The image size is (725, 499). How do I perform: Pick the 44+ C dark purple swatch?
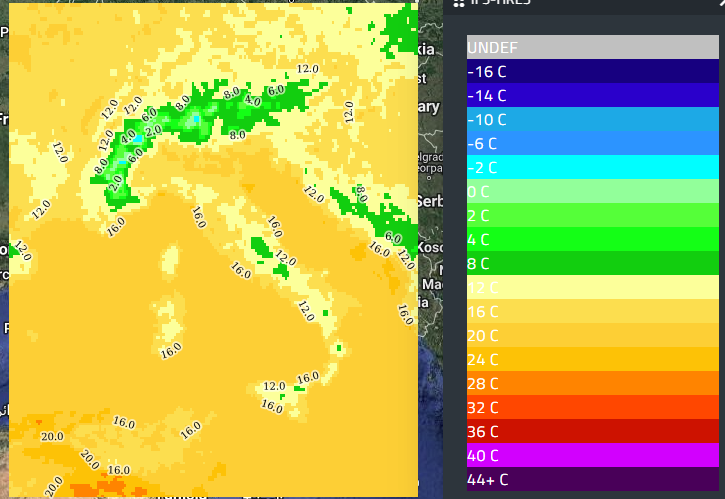click(x=592, y=479)
